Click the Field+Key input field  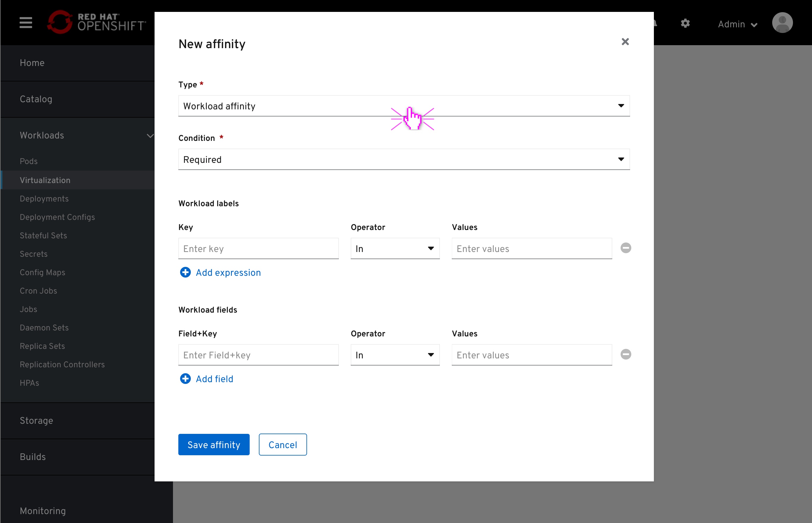259,355
